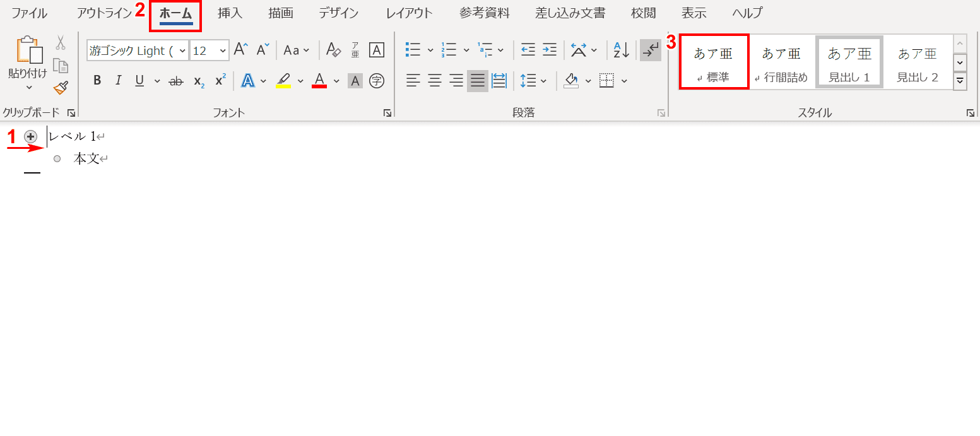The height and width of the screenshot is (436, 980).
Task: Switch to the ホーム tab
Action: 175,13
